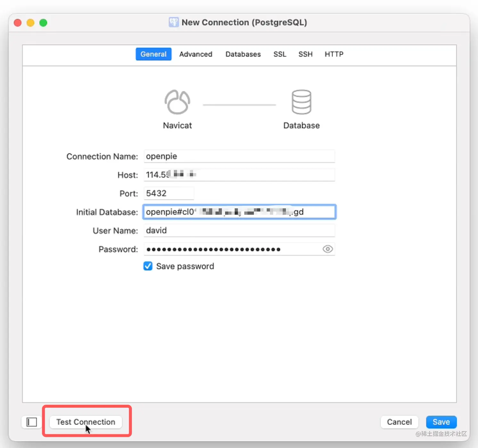Uncheck the Save password checkbox
This screenshot has height=448, width=478.
click(x=148, y=266)
